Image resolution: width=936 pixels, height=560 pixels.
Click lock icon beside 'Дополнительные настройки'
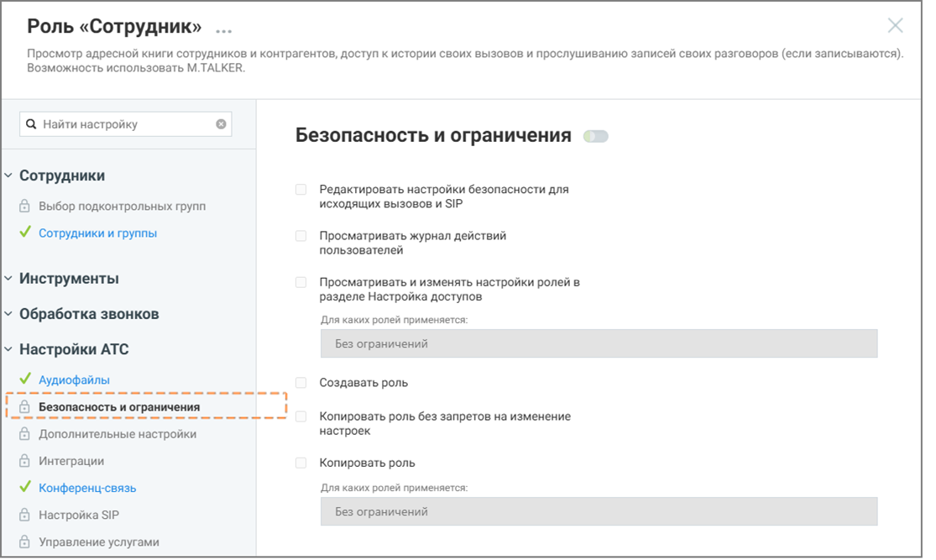pyautogui.click(x=24, y=433)
